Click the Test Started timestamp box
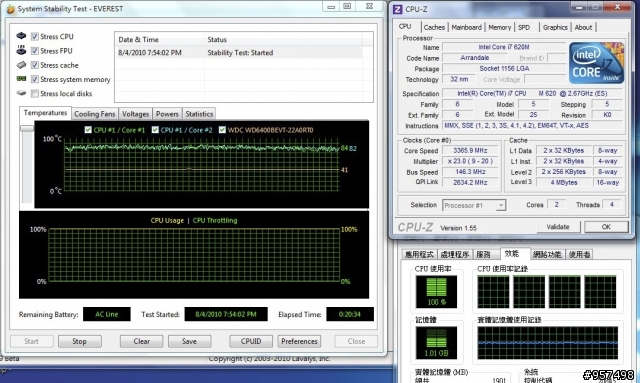 pos(226,314)
